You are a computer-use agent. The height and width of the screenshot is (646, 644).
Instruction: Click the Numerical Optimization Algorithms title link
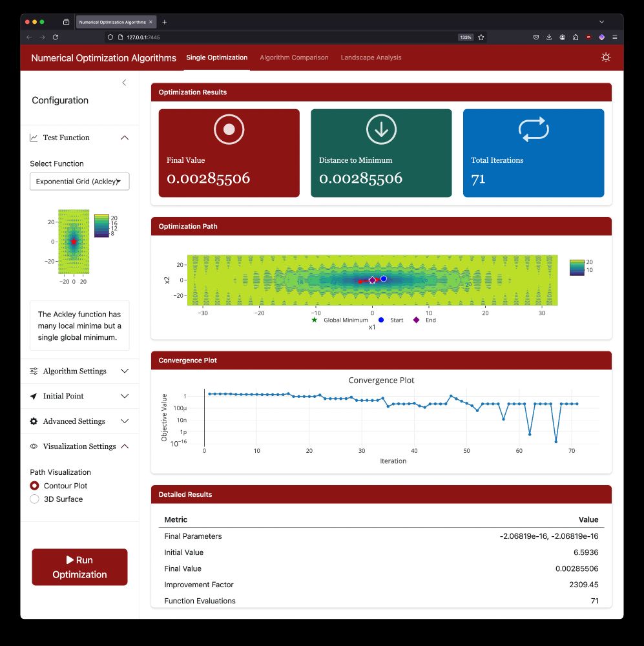coord(103,57)
